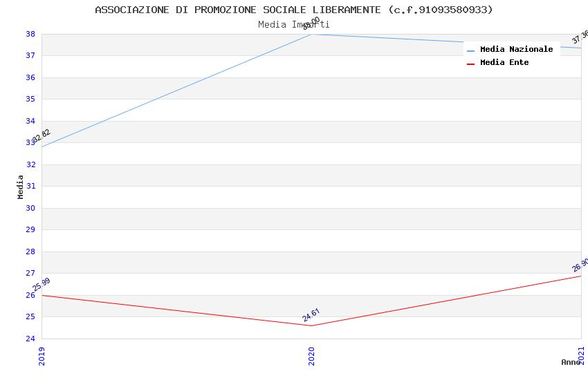Image resolution: width=588 pixels, height=380 pixels.
Task: Click the y-axis value 30
Action: (x=30, y=208)
